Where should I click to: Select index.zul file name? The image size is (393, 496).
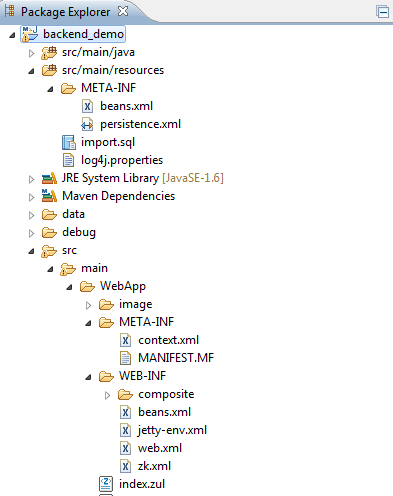142,484
